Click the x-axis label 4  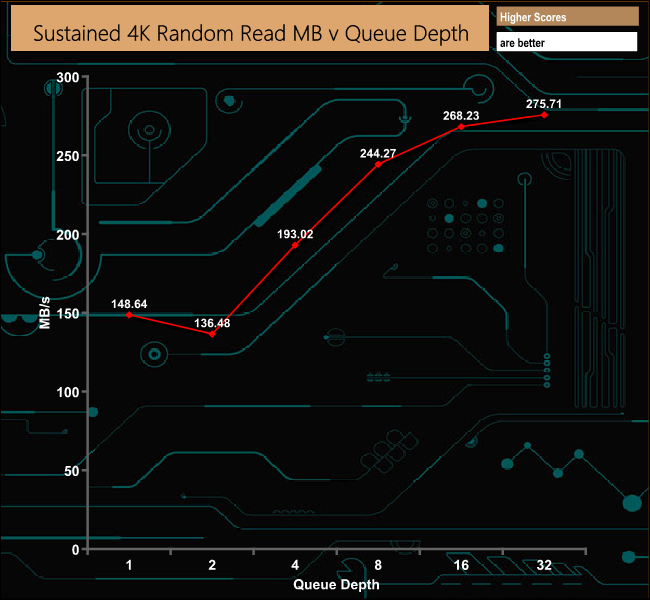pos(295,565)
